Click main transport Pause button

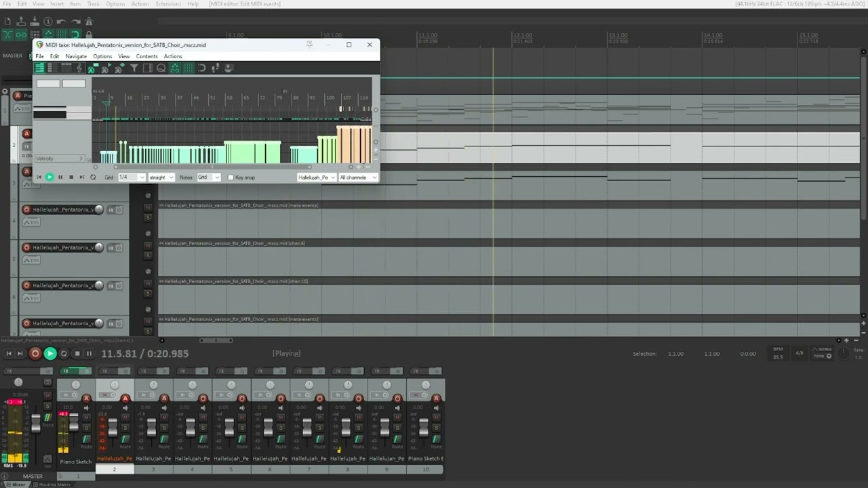coord(89,353)
